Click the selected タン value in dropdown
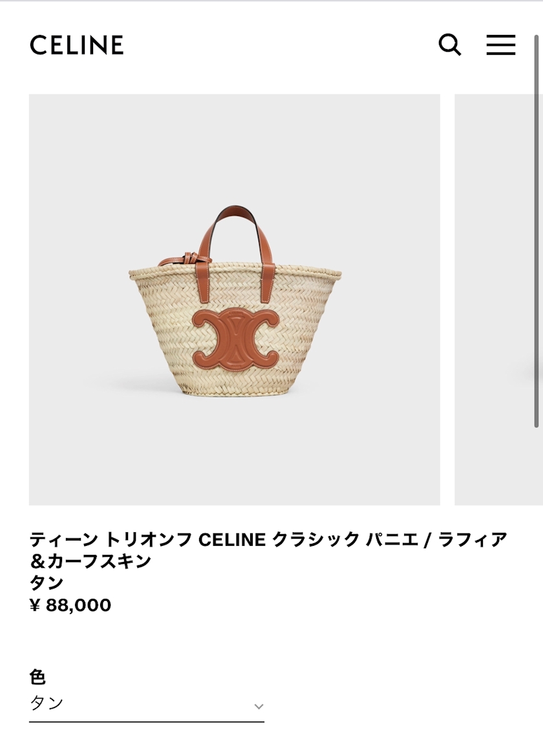This screenshot has width=543, height=756. point(47,703)
